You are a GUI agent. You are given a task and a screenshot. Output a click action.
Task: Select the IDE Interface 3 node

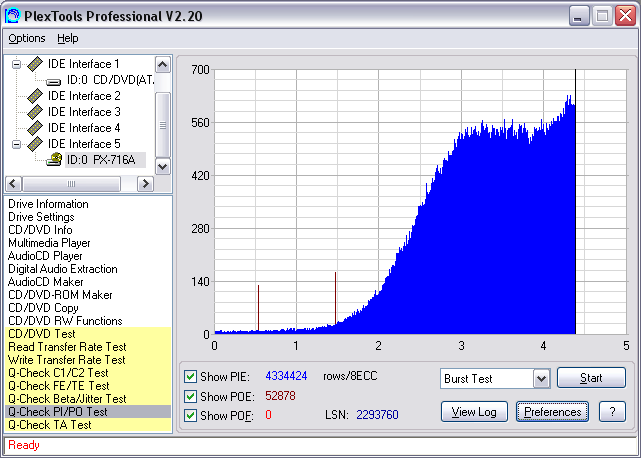click(x=84, y=112)
